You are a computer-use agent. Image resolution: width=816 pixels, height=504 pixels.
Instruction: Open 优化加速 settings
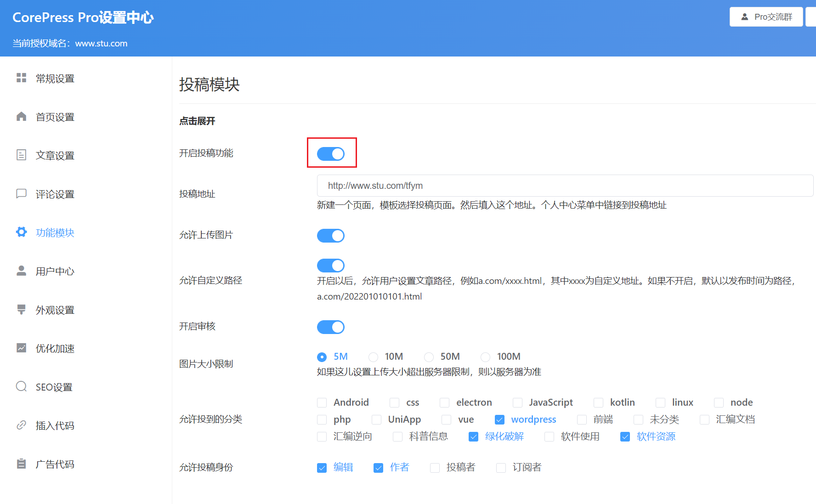tap(55, 349)
